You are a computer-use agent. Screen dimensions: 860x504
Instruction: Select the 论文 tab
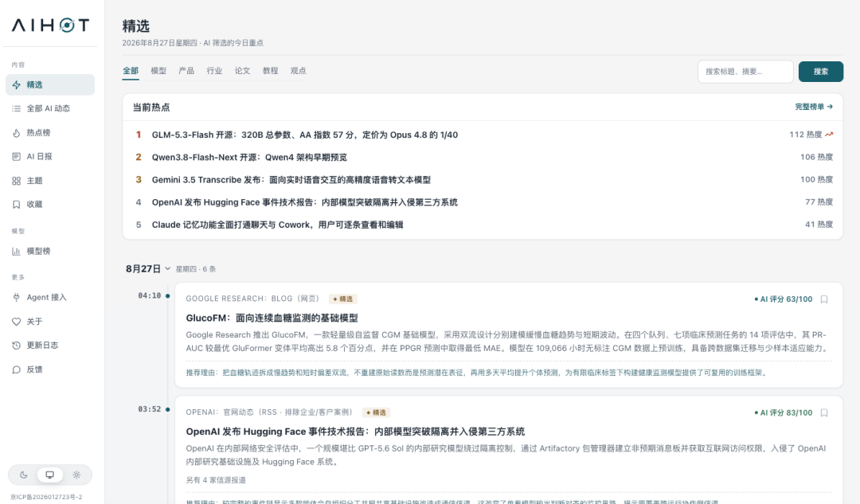242,71
